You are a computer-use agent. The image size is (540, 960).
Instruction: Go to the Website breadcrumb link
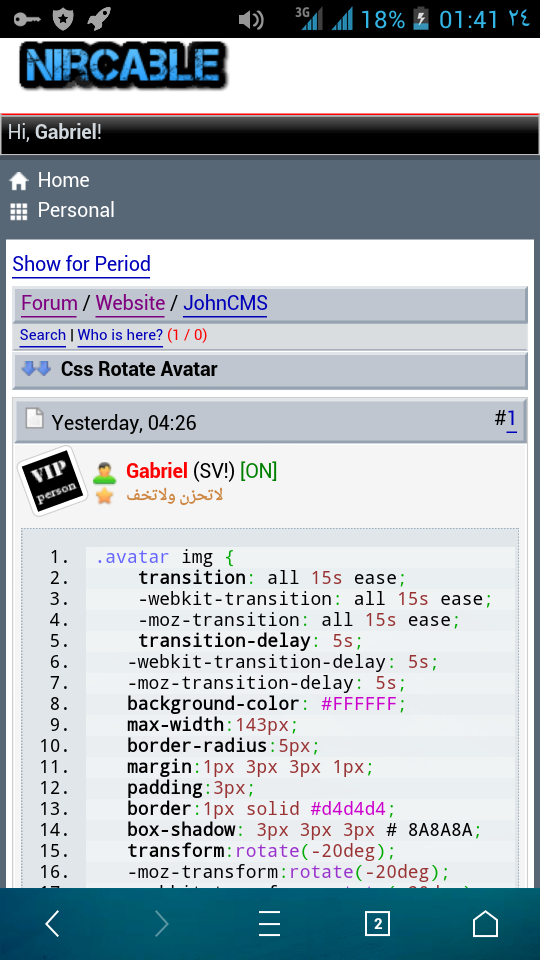click(130, 303)
